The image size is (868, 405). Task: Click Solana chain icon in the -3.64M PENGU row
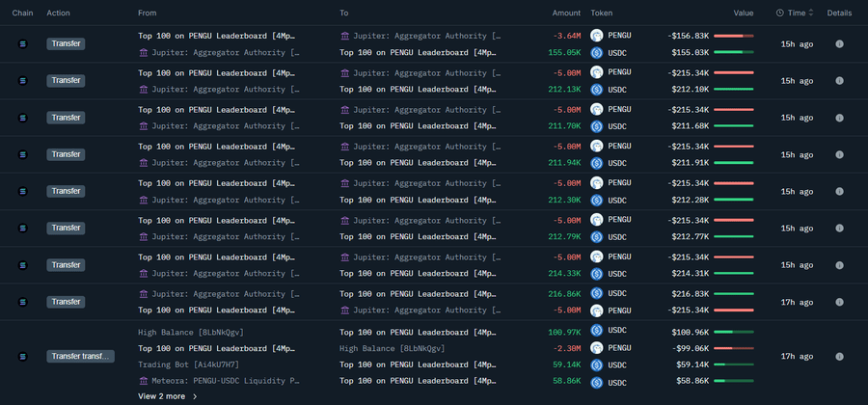click(24, 43)
